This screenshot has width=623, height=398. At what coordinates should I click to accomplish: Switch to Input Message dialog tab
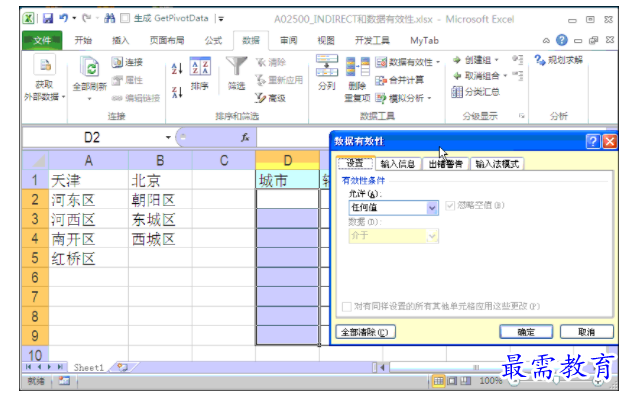coord(398,164)
